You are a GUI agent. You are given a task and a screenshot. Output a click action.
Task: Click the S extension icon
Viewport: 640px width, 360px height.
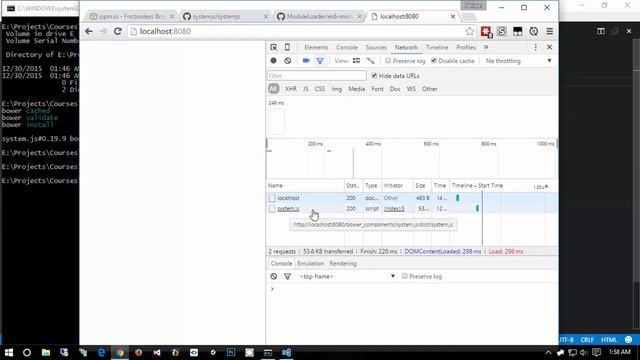(x=502, y=31)
